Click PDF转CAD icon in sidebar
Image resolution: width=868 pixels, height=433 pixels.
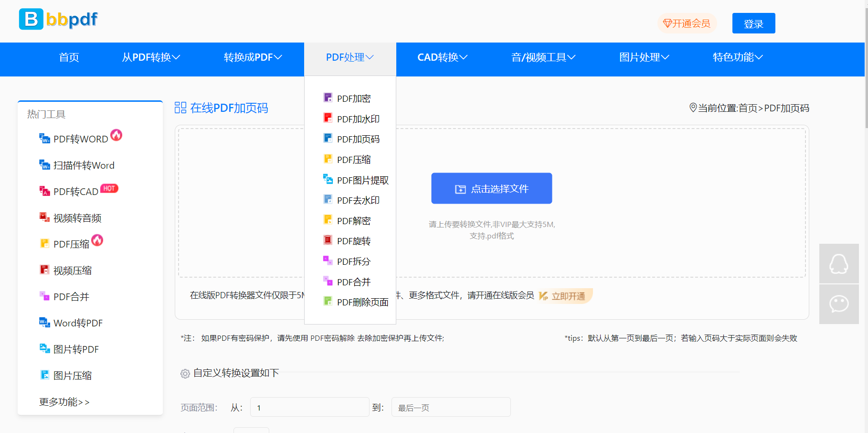44,191
